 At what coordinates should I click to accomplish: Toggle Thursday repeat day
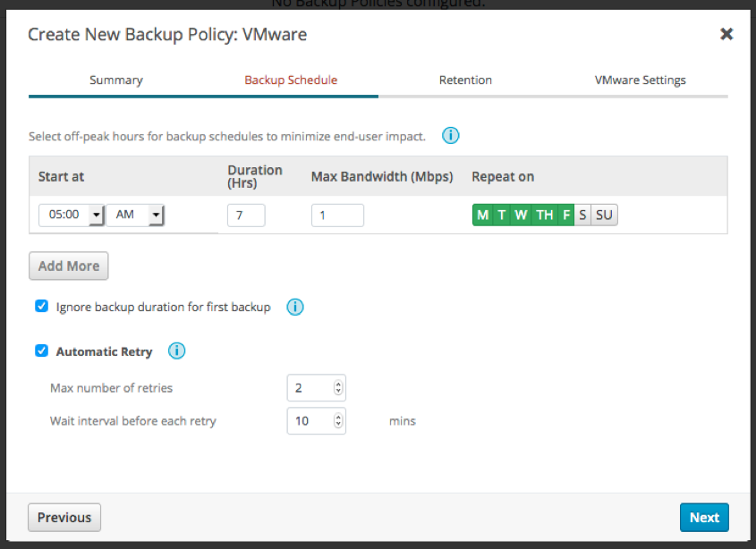click(545, 215)
